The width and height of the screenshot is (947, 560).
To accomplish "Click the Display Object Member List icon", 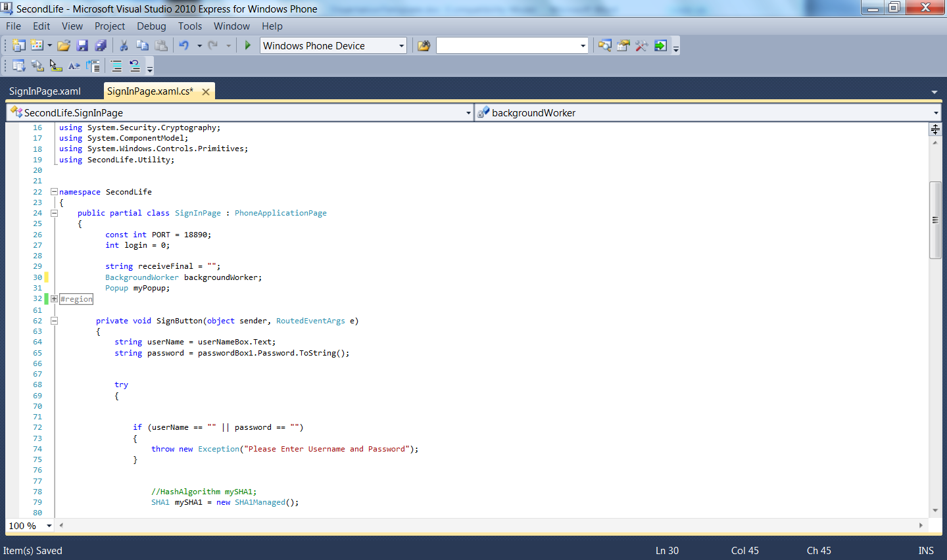I will click(x=19, y=66).
